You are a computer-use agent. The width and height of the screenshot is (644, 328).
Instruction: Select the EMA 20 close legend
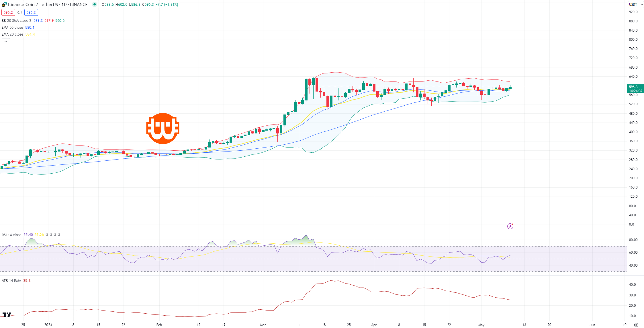(x=13, y=34)
